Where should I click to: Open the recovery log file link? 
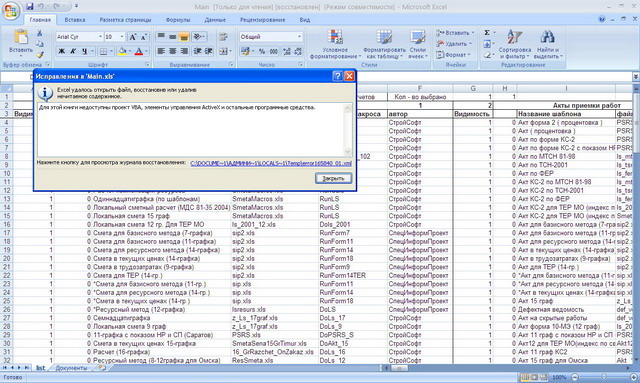click(271, 163)
